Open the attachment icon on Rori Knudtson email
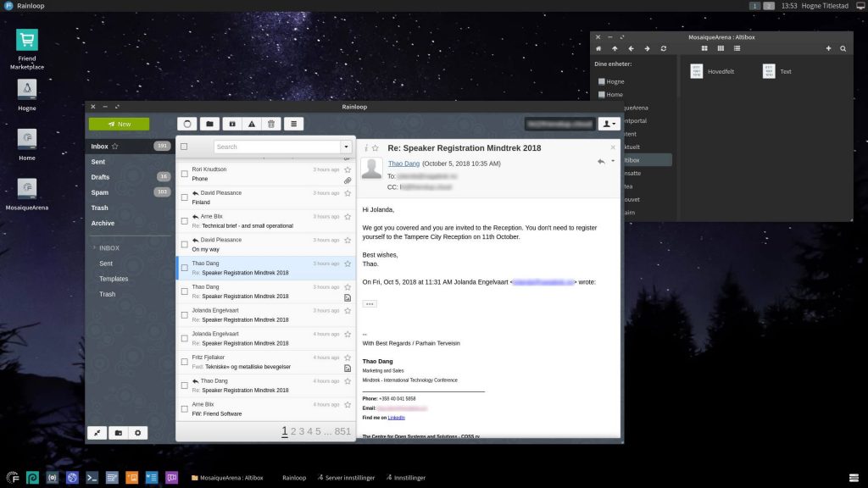 click(x=348, y=180)
